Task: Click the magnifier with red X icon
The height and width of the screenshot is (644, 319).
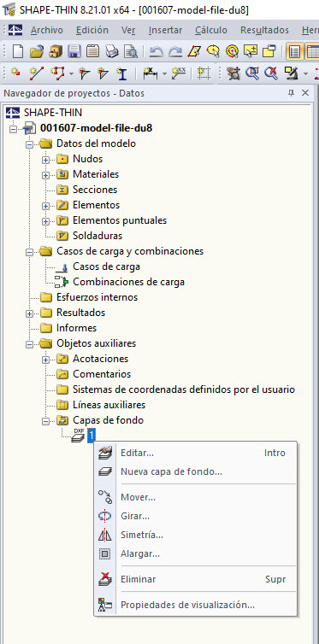Action: pyautogui.click(x=271, y=73)
